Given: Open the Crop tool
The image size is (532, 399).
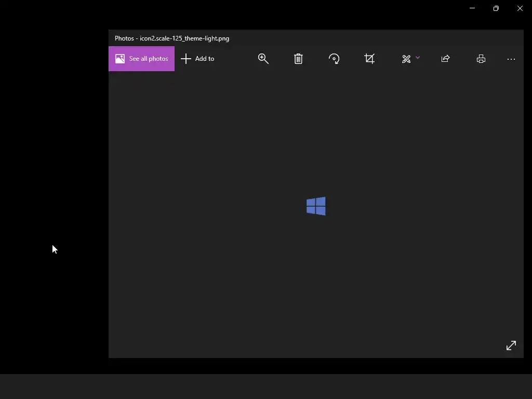Looking at the screenshot, I should [369, 59].
